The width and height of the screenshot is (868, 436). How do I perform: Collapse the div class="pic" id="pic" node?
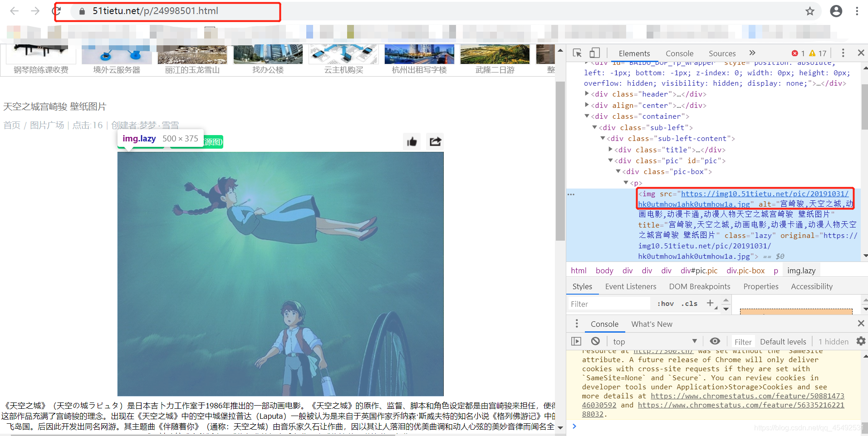tap(610, 160)
